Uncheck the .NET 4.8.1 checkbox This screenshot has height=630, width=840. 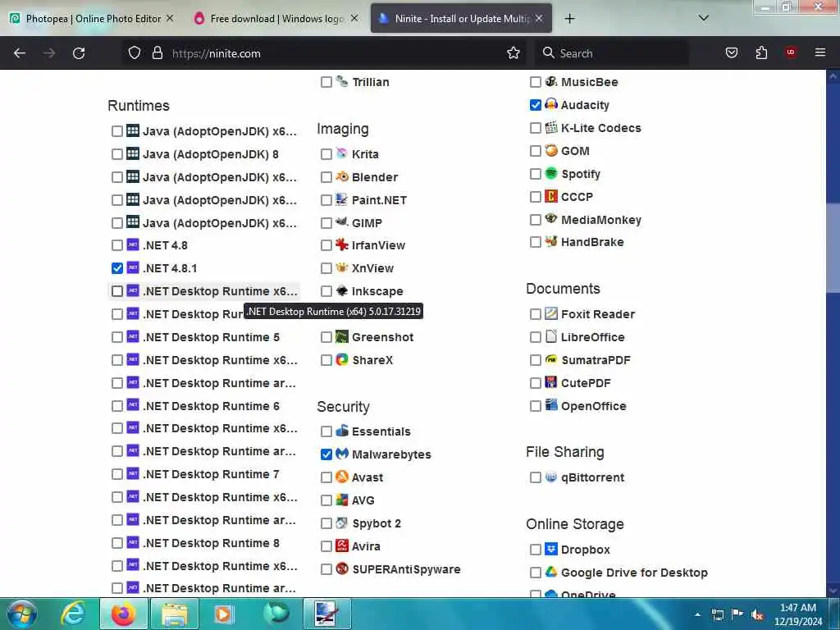[116, 268]
